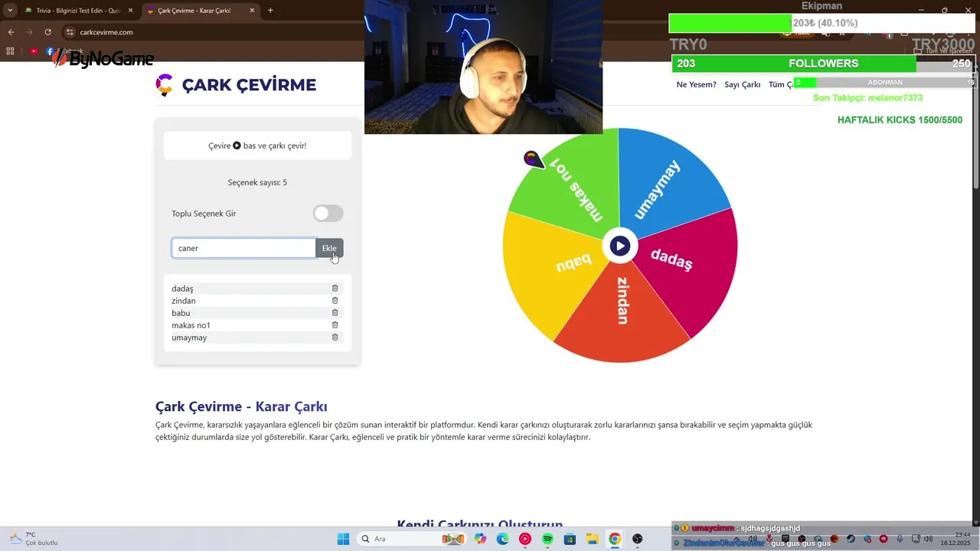Image resolution: width=980 pixels, height=551 pixels.
Task: Select 'umaymay' text in the options list
Action: point(189,337)
